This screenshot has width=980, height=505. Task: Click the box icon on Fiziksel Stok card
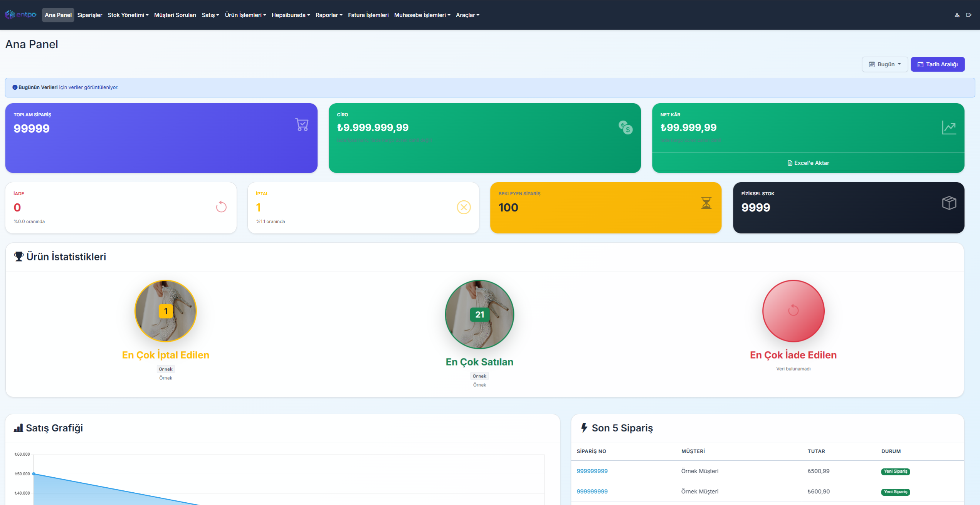coord(949,203)
